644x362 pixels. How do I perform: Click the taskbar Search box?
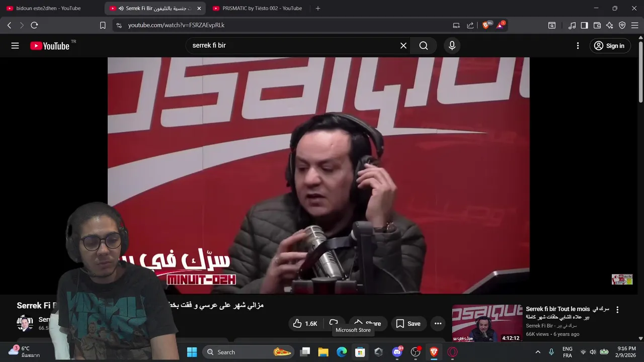click(249, 352)
